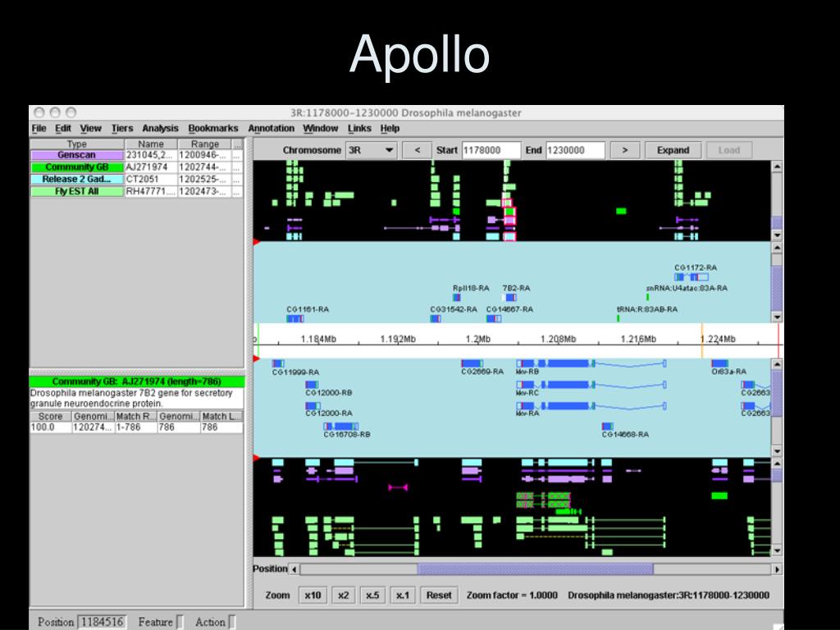
Task: Select the kkv-RB transcript annotation
Action: pos(591,363)
